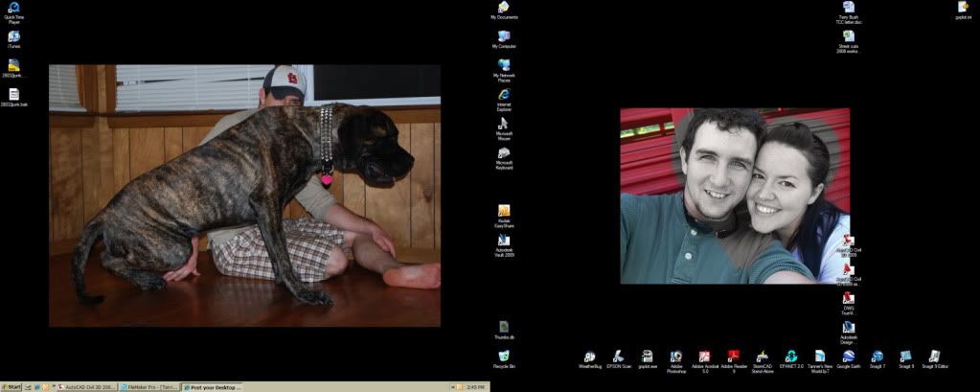Viewport: 980px width, 392px height.
Task: Open the SnagIt 7 shortcut
Action: click(877, 359)
